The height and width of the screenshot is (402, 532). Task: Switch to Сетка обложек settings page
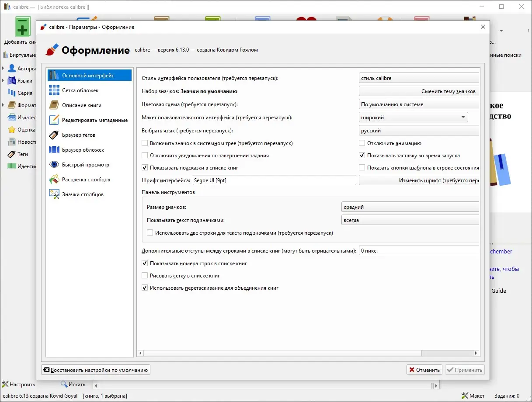90,90
